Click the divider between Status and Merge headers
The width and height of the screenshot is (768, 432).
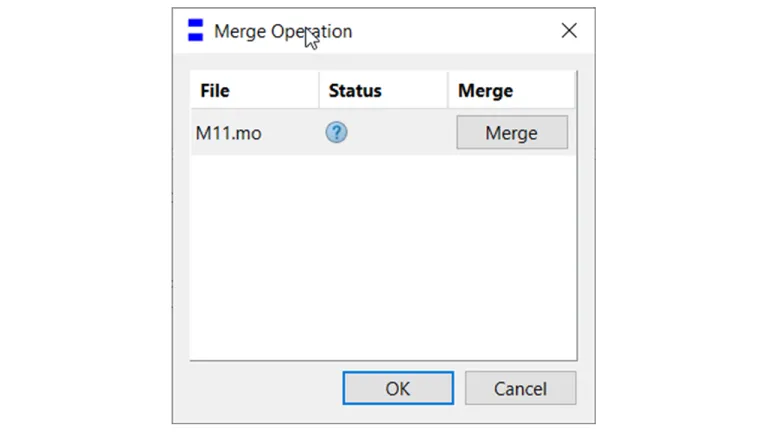coord(447,90)
